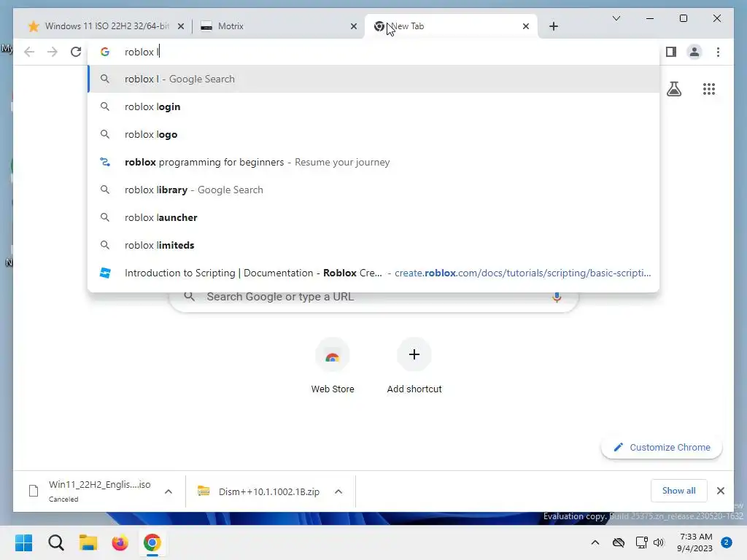Open Chrome side panel icon
Image resolution: width=747 pixels, height=560 pixels.
click(671, 52)
